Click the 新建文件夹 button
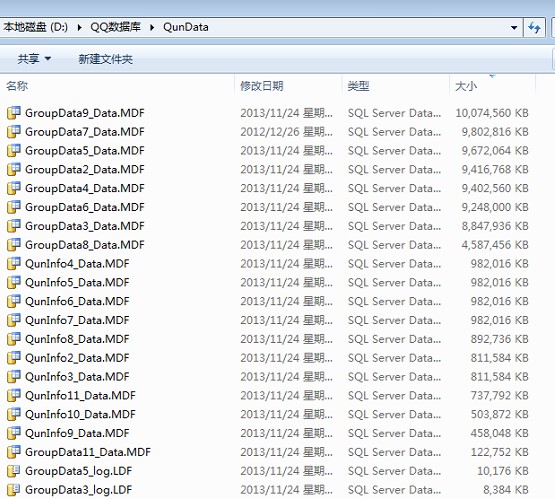 click(105, 59)
